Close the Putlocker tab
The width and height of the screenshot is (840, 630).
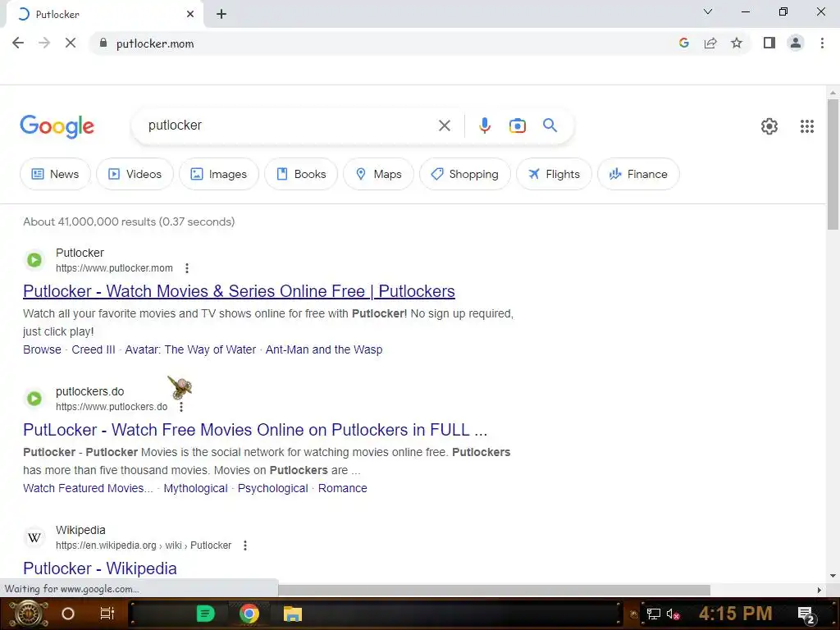190,14
